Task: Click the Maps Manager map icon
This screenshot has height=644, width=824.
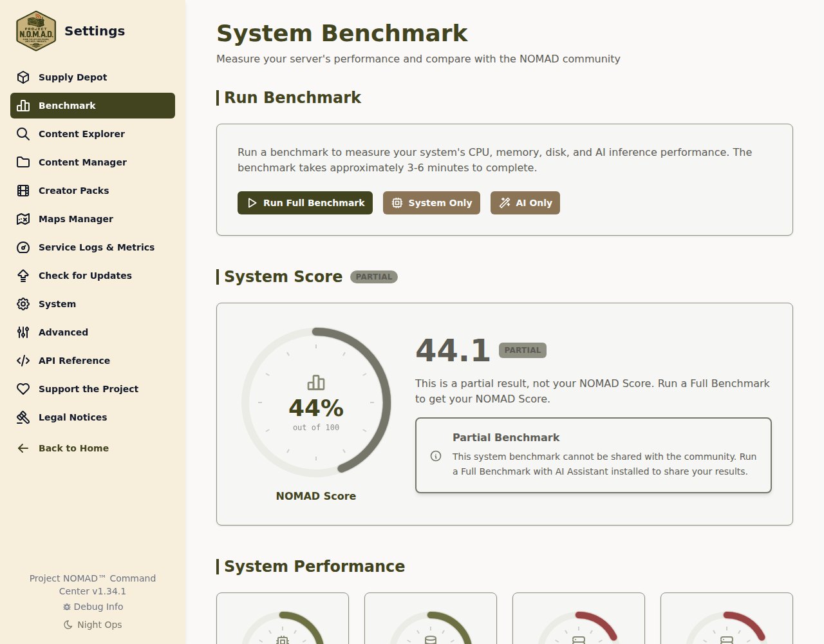Action: point(23,219)
